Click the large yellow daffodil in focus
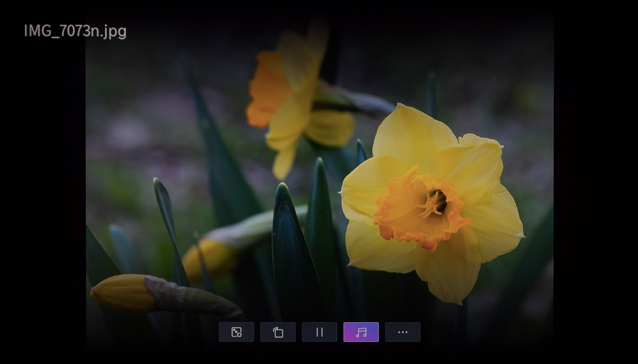Viewport: 638px width, 364px height. [x=431, y=204]
